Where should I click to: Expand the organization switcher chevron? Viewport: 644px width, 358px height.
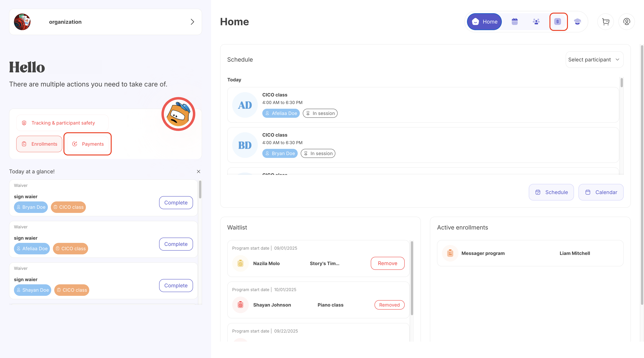click(192, 22)
